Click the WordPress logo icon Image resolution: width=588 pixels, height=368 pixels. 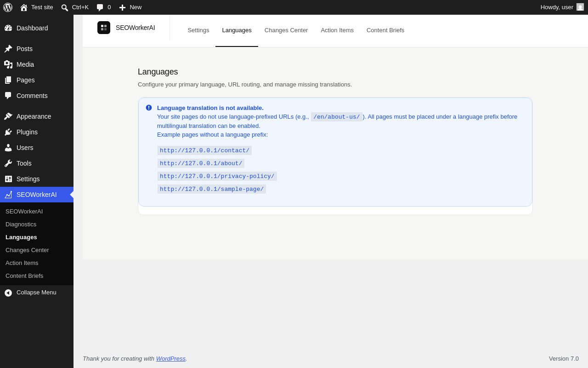[8, 7]
